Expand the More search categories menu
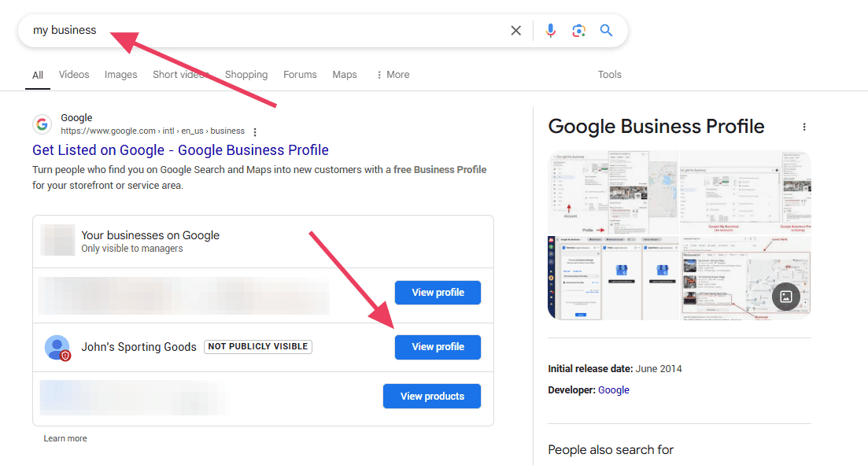Image resolution: width=868 pixels, height=465 pixels. click(392, 74)
